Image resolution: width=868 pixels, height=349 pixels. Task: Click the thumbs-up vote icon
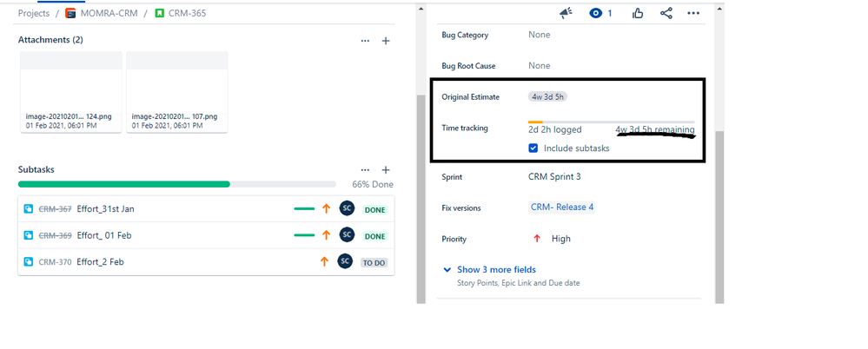(638, 13)
